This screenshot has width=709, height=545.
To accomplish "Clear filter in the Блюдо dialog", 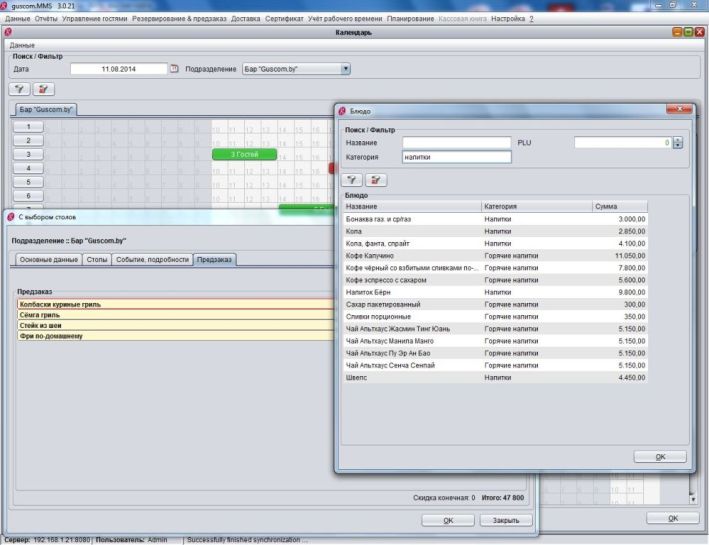I will click(x=376, y=179).
